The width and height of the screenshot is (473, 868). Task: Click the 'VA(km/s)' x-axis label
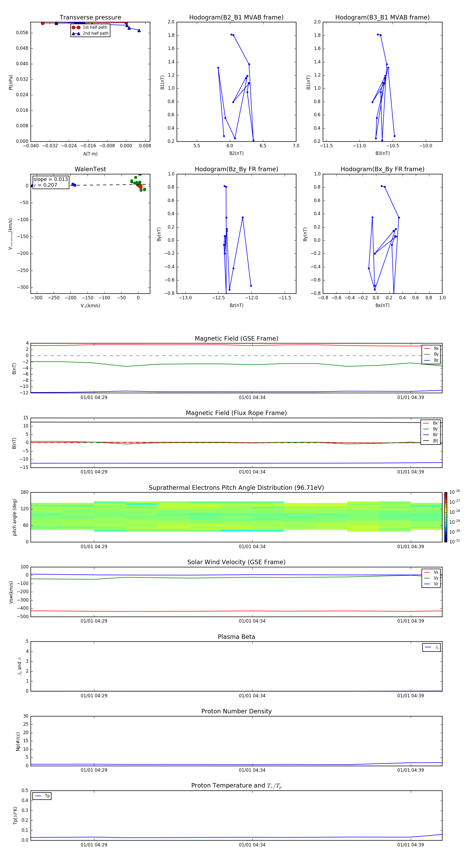pos(90,306)
